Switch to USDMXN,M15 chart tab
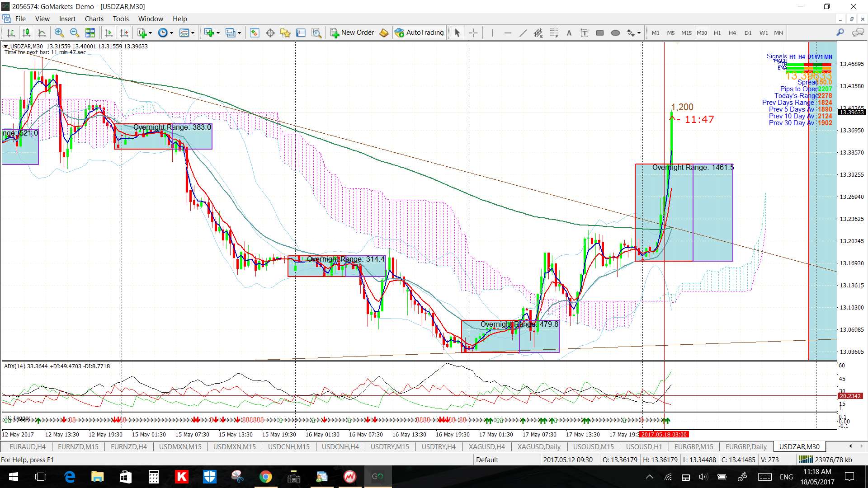The width and height of the screenshot is (868, 488). [180, 447]
